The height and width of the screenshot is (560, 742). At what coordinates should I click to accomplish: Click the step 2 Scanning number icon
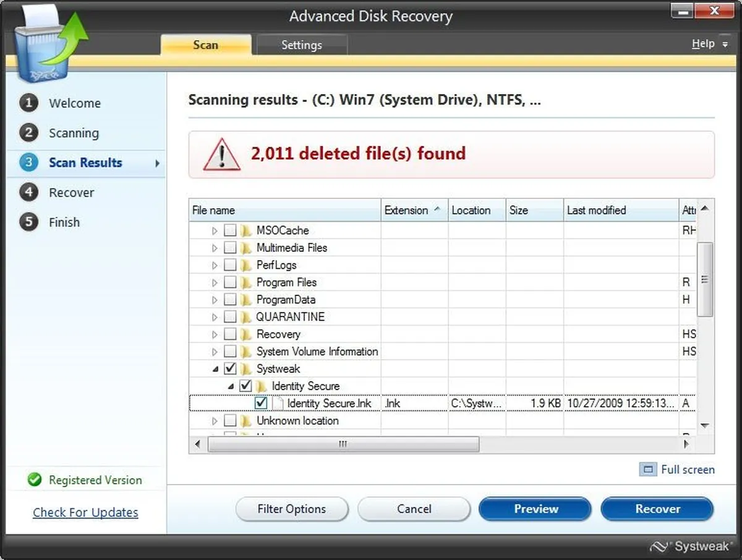click(x=28, y=133)
